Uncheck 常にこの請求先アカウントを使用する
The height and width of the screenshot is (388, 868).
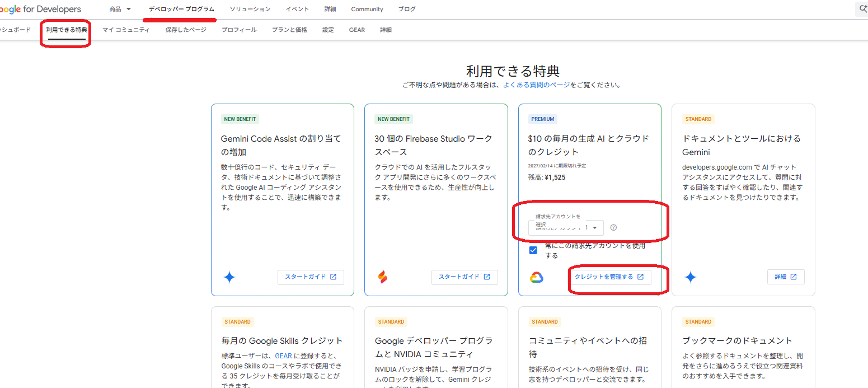pos(533,250)
